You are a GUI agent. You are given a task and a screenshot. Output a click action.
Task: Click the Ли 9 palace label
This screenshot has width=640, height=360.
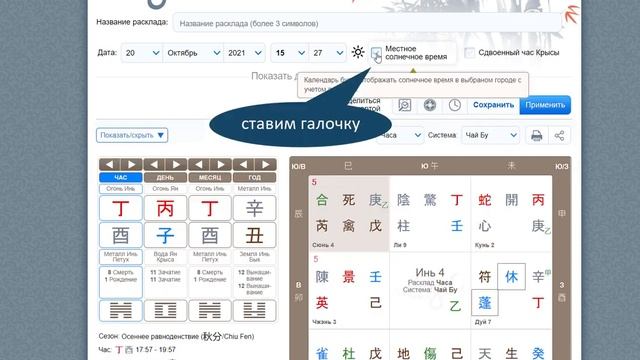click(400, 245)
